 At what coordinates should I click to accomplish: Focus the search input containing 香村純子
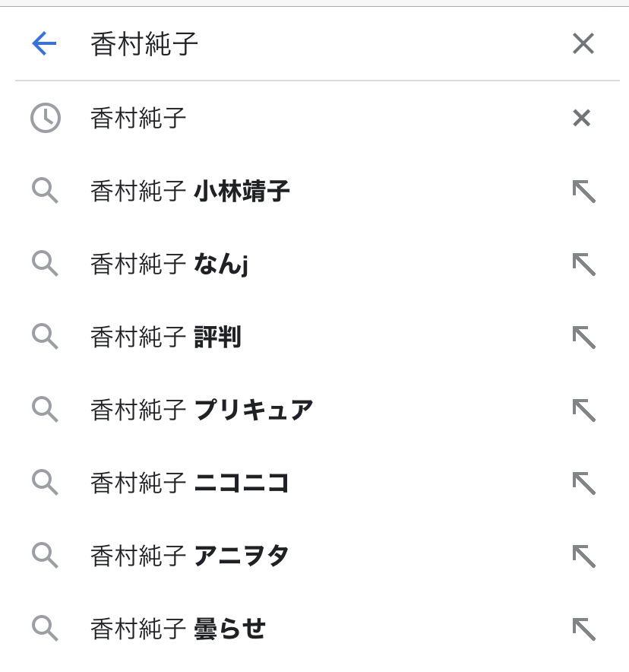[304, 44]
